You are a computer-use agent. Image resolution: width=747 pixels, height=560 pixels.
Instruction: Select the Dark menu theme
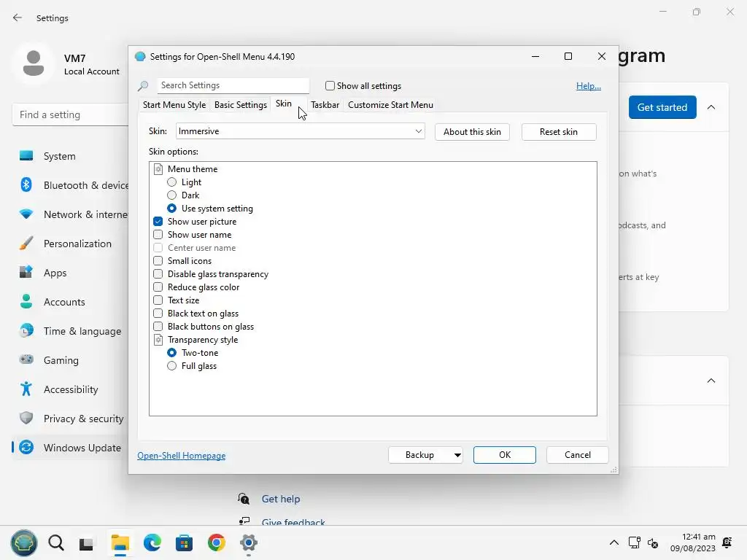(171, 195)
